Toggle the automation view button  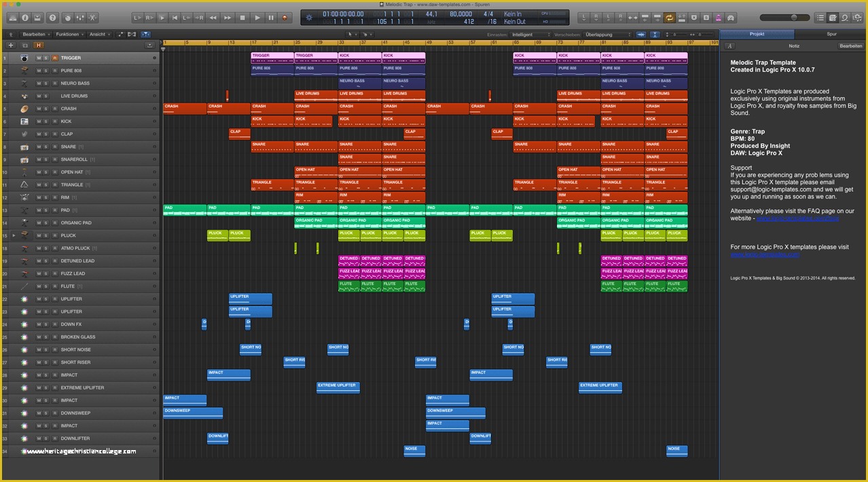point(120,34)
